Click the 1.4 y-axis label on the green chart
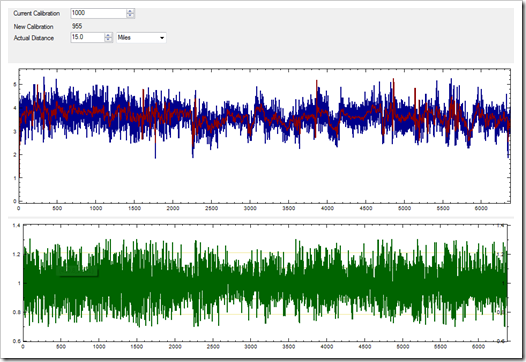 coord(16,225)
